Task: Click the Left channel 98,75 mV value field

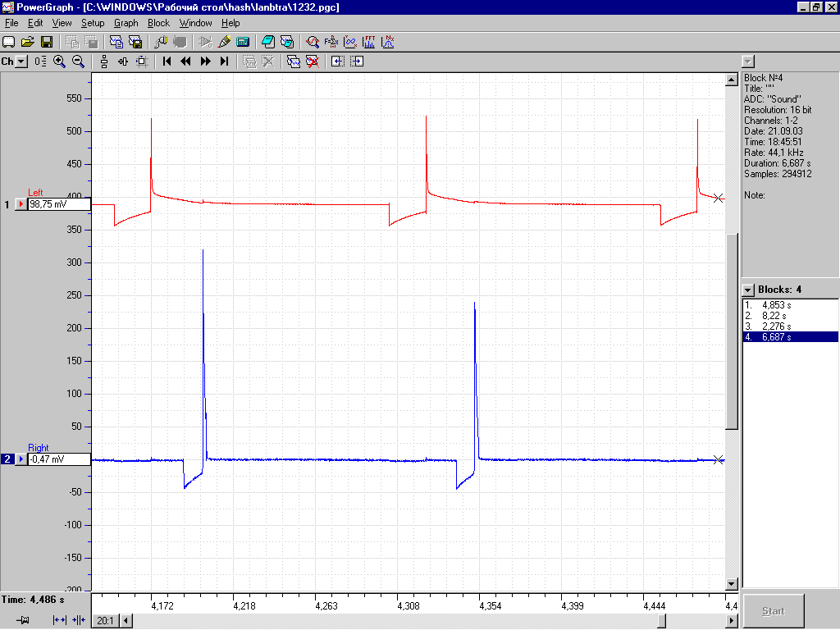Action: 59,204
